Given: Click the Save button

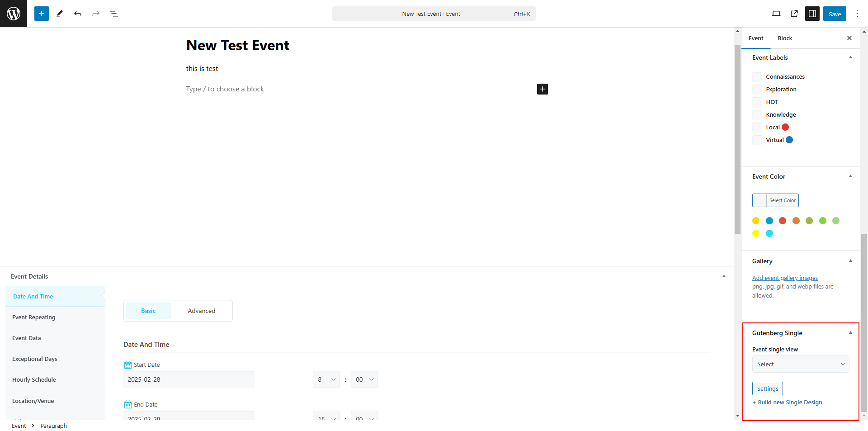Looking at the screenshot, I should 834,14.
